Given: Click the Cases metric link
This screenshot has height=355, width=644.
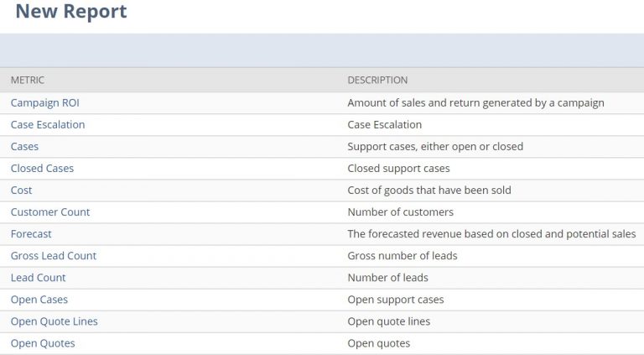Looking at the screenshot, I should [24, 146].
